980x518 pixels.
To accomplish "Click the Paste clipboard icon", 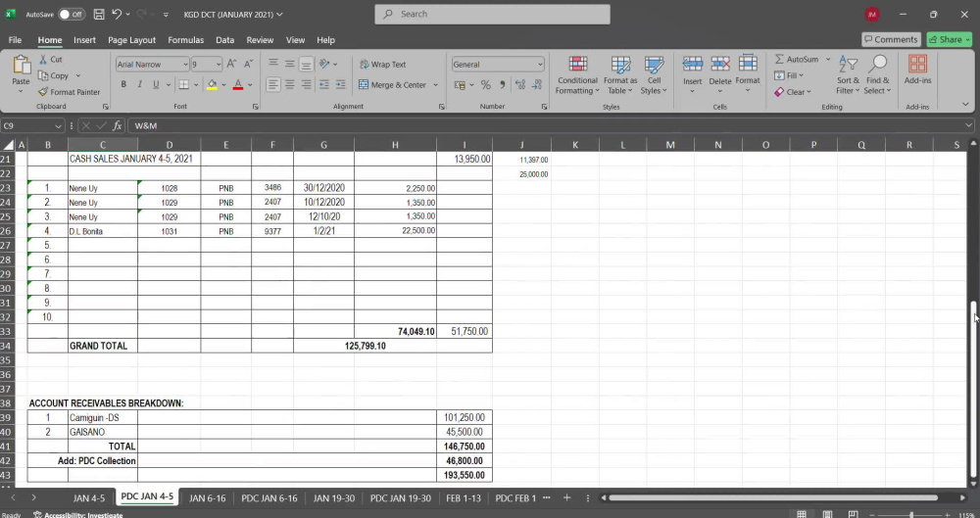I will 22,65.
